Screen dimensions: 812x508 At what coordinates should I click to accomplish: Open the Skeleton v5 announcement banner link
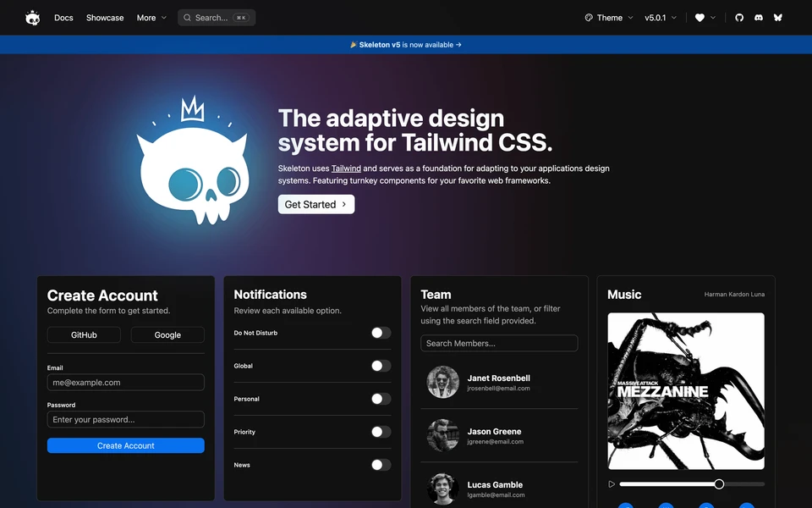click(x=406, y=45)
